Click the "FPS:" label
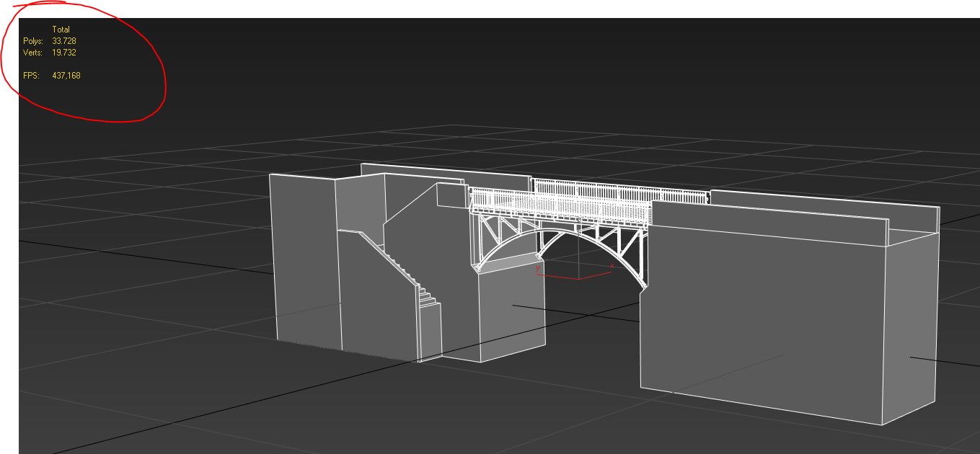Screen dimensions: 980x454 point(31,76)
